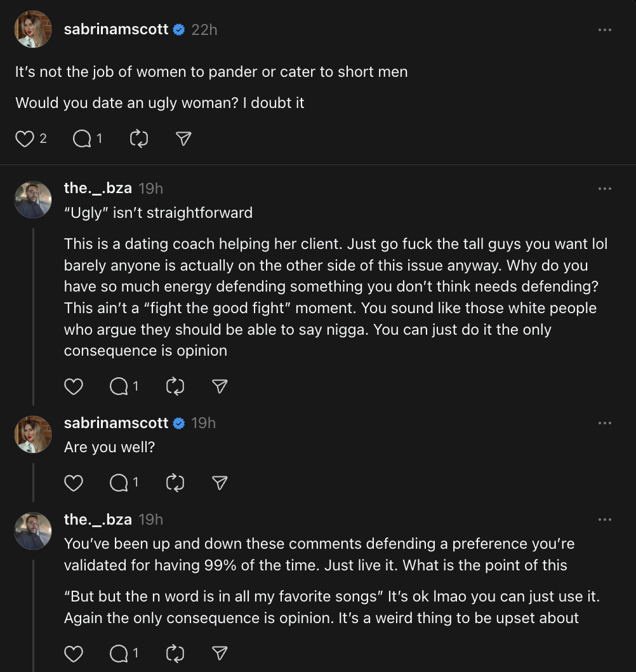Open the.__.bza profile from first reply username
The image size is (636, 672).
98,188
